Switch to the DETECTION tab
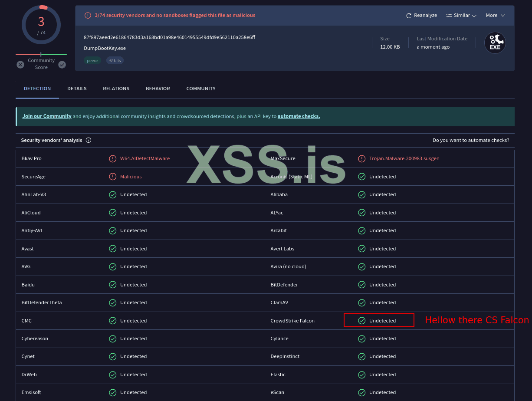 [37, 89]
